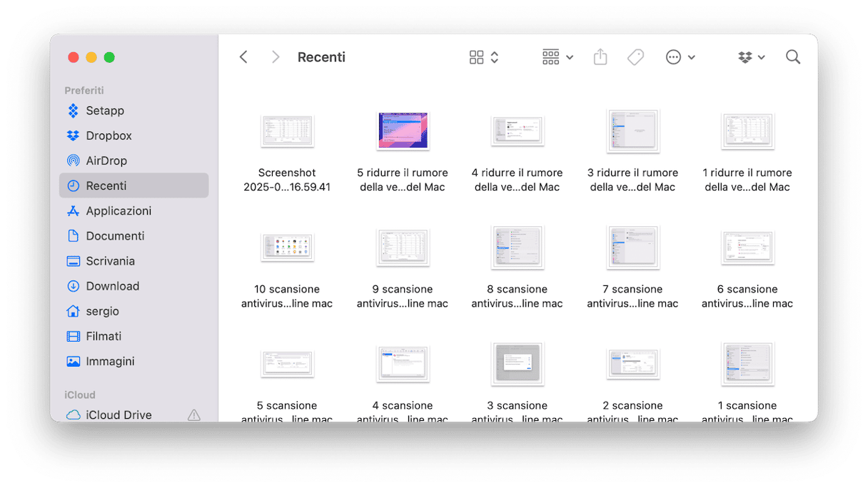Viewport: 868px width, 488px height.
Task: Open Setapp in the sidebar
Action: [x=105, y=111]
